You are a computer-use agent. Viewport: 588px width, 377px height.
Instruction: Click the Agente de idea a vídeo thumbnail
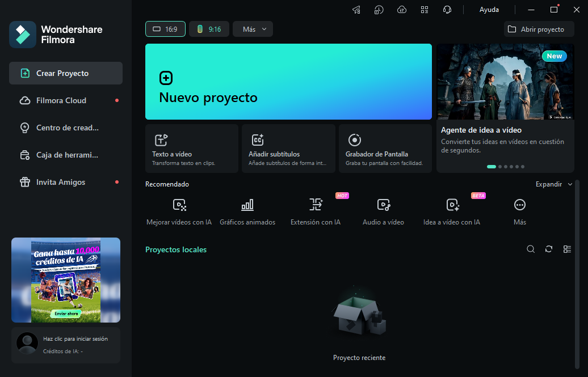pyautogui.click(x=505, y=82)
